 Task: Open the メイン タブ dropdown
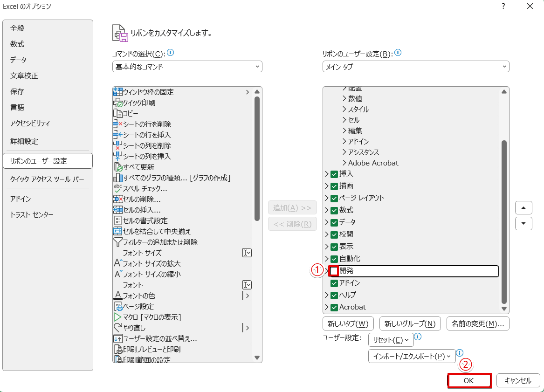[416, 67]
